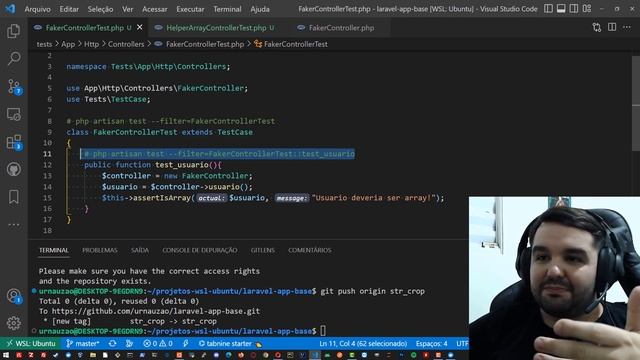Image resolution: width=640 pixels, height=360 pixels.
Task: Expand the Controllers breadcrumb segment
Action: [126, 44]
